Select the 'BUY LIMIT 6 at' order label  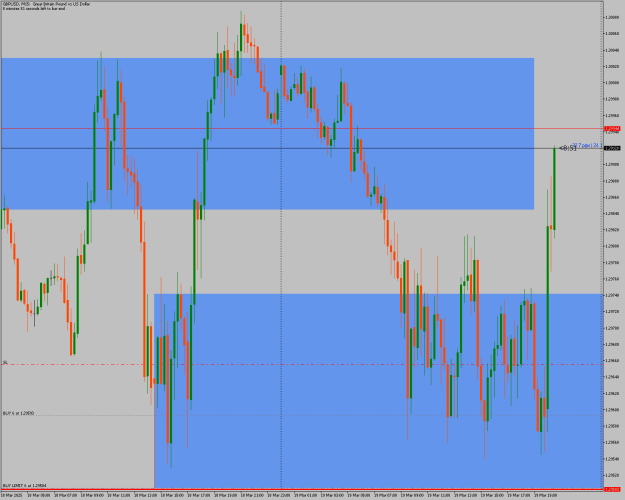point(24,485)
